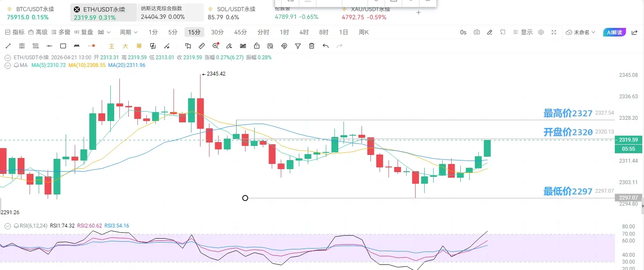Image resolution: width=644 pixels, height=270 pixels.
Task: Expand the 未命名 layout dropdown
Action: coord(581,32)
